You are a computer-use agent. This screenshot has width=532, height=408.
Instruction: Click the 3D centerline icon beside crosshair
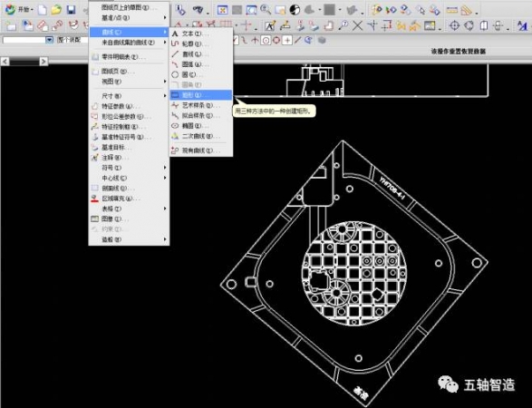coord(469,25)
